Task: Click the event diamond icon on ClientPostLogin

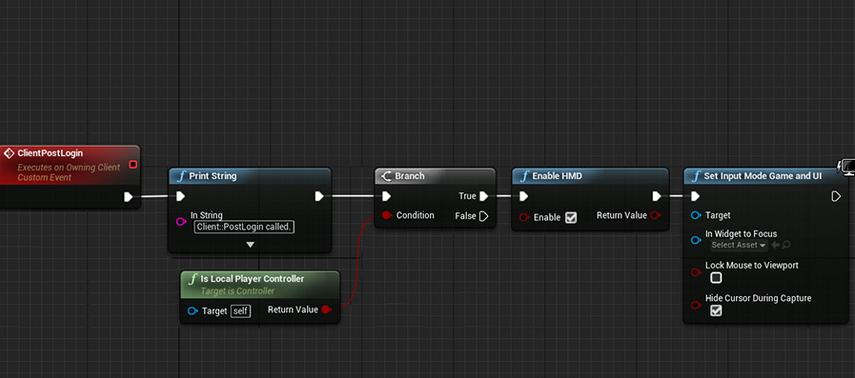Action: coord(9,154)
